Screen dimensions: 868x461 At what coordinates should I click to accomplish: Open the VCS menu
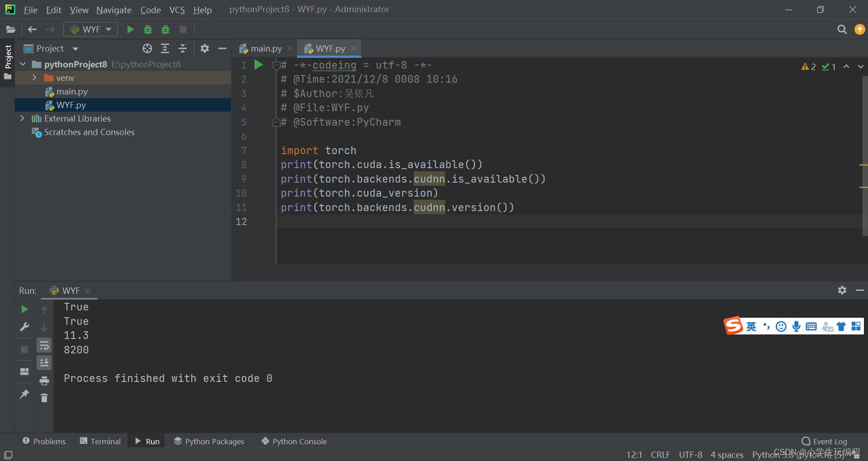click(177, 9)
